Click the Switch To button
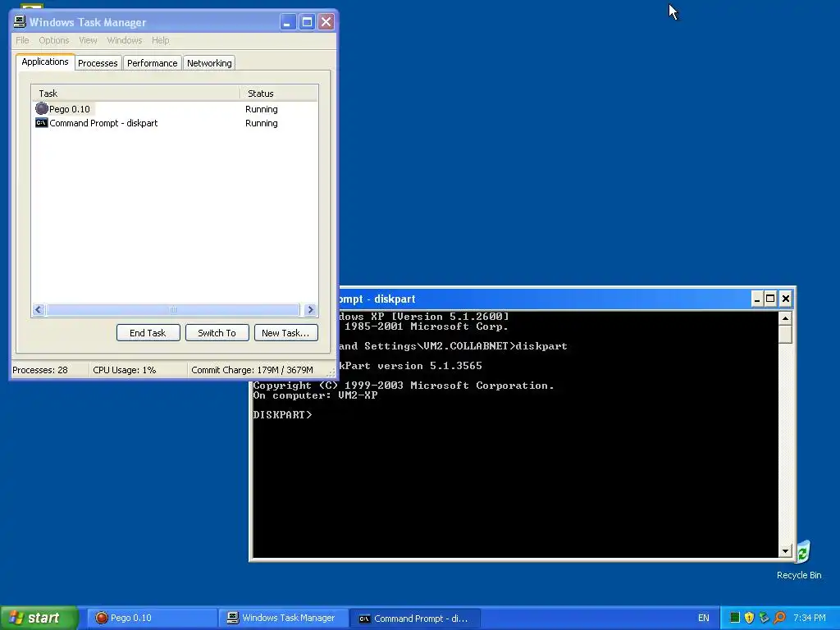This screenshot has height=630, width=840. 217,333
